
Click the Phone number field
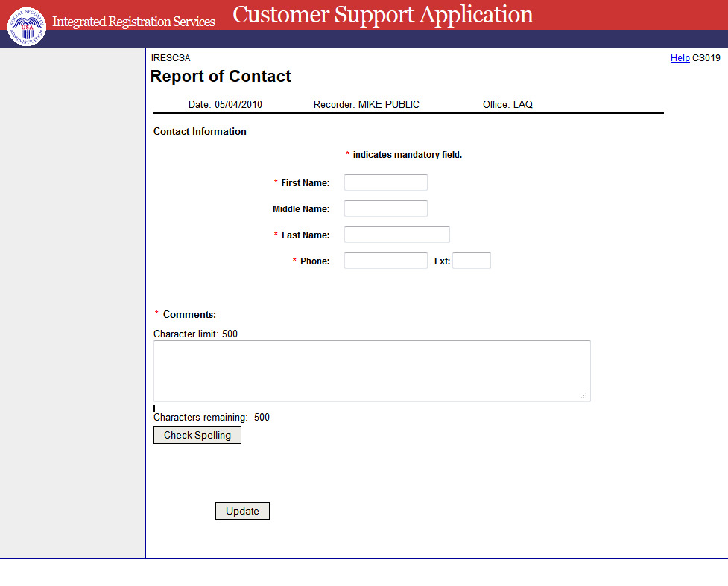386,261
